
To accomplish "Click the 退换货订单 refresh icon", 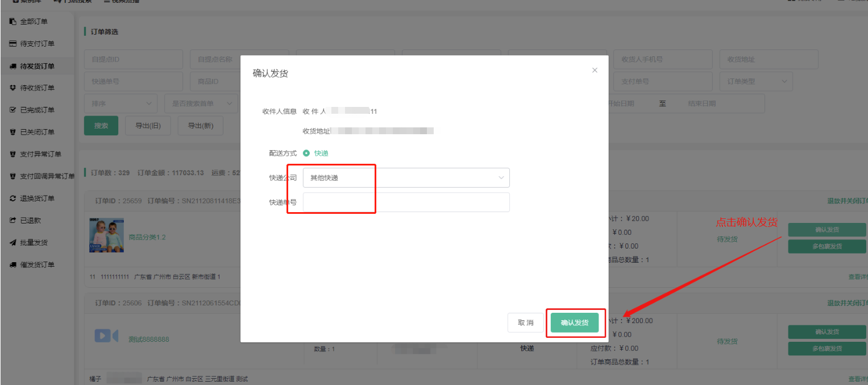I will click(13, 198).
